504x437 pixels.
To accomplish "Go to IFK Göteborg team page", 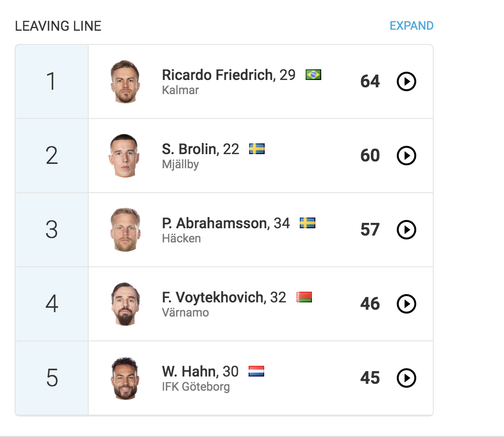I will [x=195, y=387].
